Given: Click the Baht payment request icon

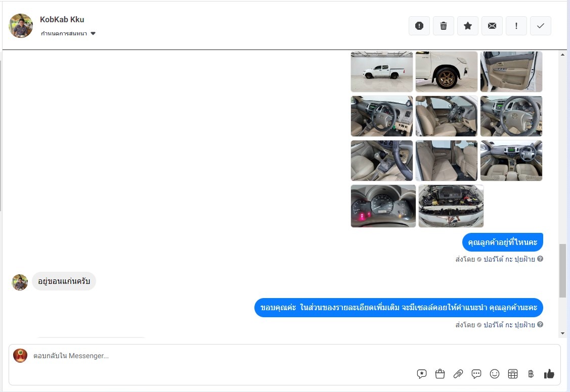Looking at the screenshot, I should [531, 374].
